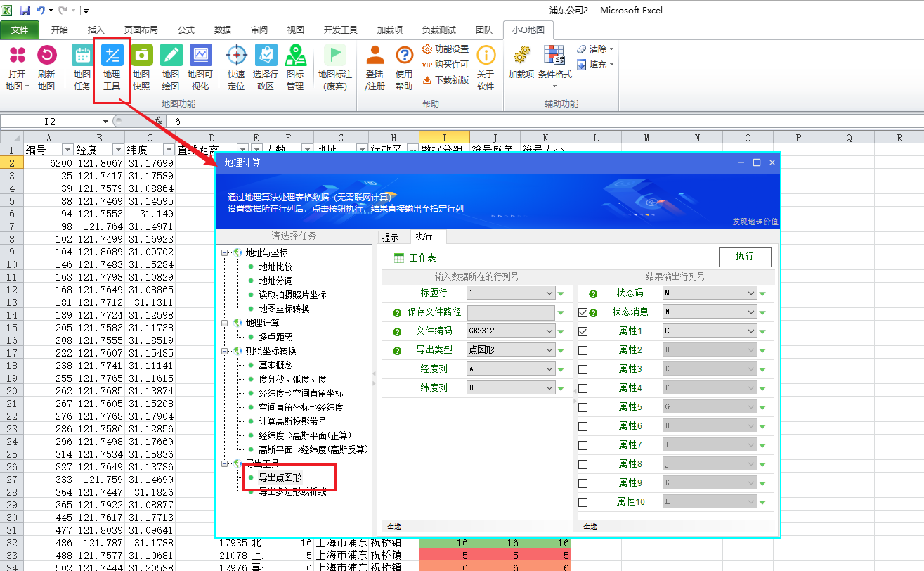The image size is (924, 571).
Task: Open the 导出类型 点图形 dropdown
Action: click(x=511, y=349)
